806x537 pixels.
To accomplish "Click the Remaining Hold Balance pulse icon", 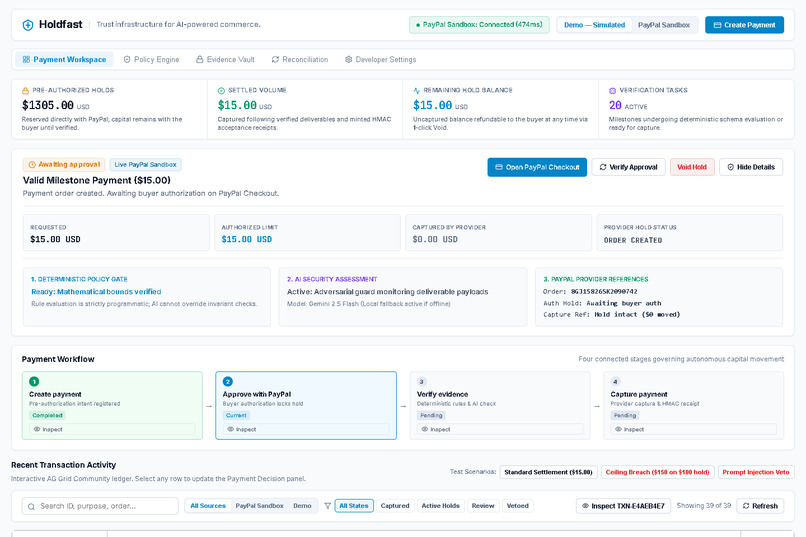I will point(416,90).
